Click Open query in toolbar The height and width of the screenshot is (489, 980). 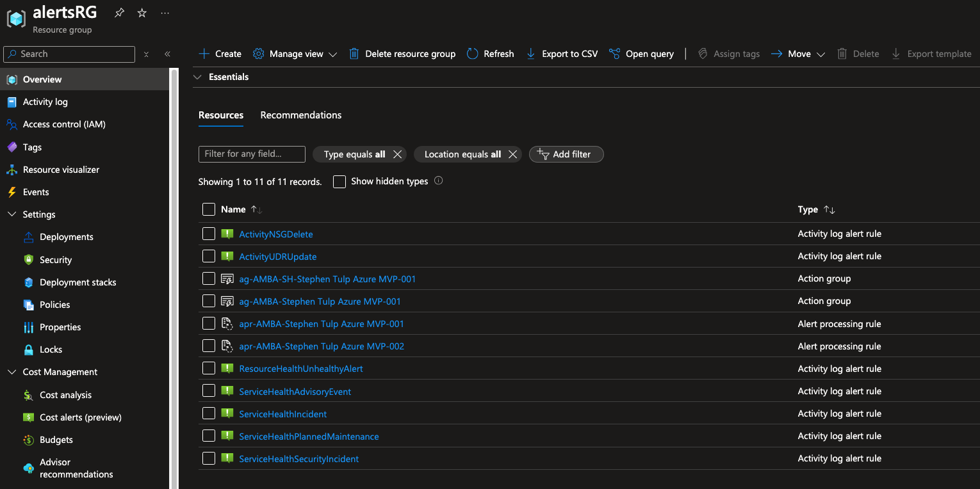pos(641,54)
